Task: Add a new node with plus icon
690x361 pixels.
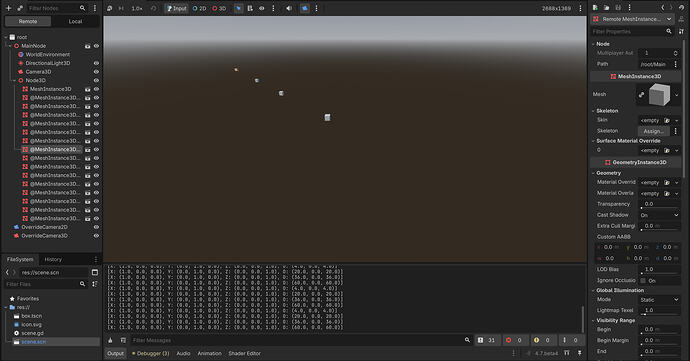Action: point(8,8)
